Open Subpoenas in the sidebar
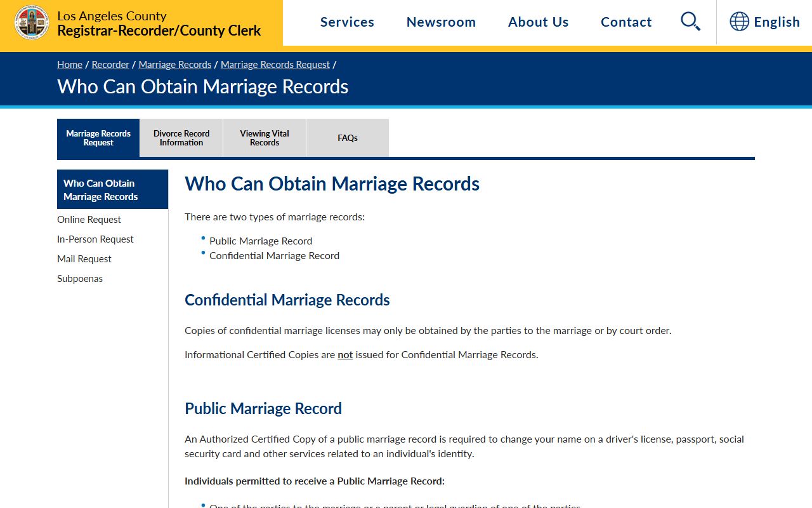 80,278
